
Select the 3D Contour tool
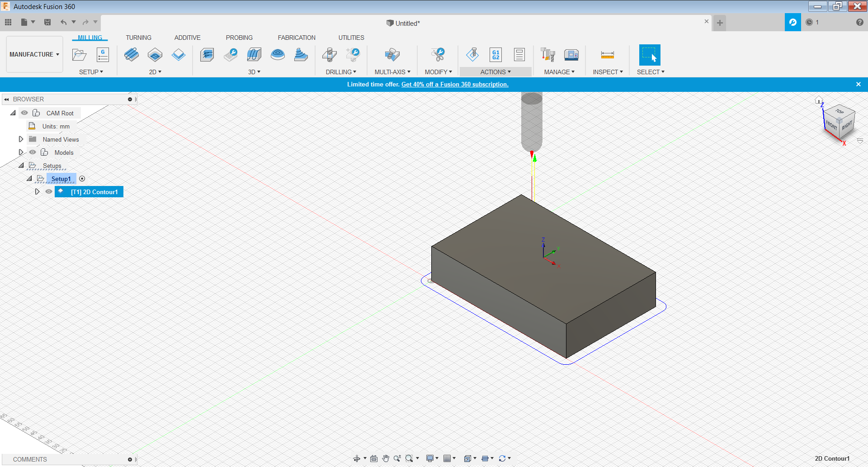(278, 55)
